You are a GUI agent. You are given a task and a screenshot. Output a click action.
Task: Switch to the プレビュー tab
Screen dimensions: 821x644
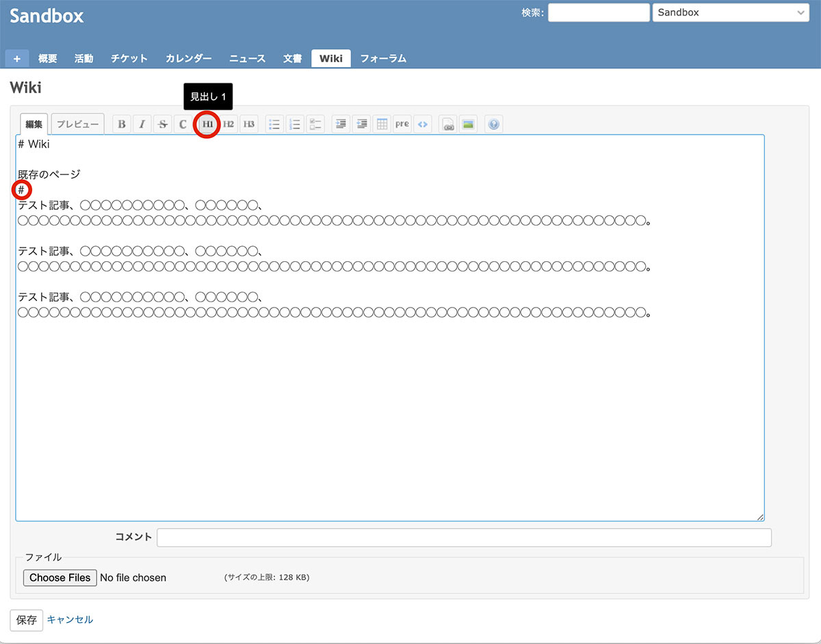[x=78, y=124]
